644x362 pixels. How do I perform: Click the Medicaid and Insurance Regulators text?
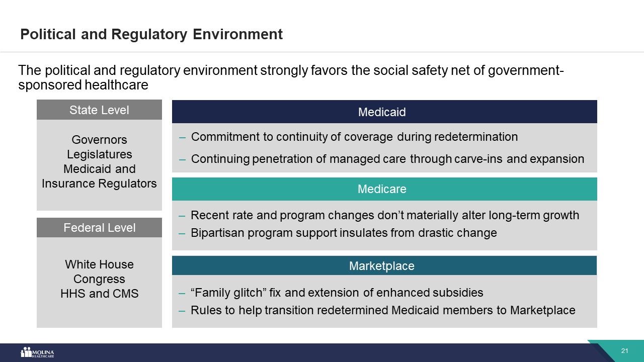click(x=99, y=176)
